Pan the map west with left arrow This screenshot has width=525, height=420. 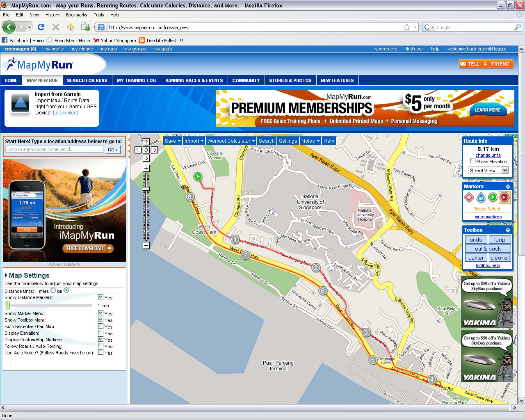click(138, 150)
